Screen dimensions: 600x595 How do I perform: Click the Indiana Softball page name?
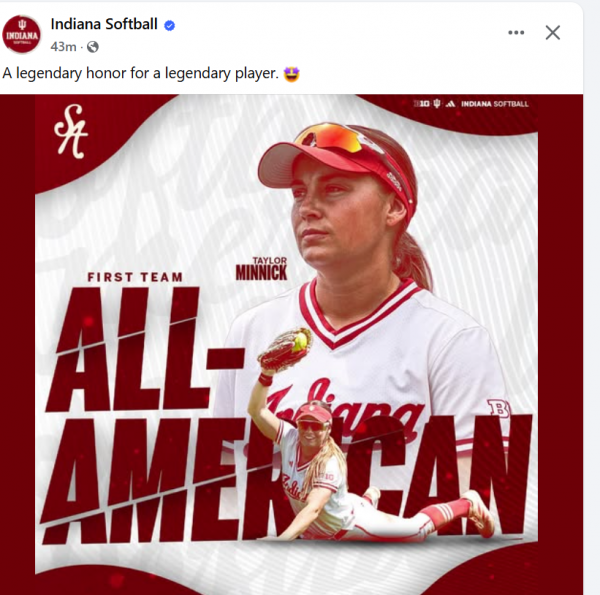coord(104,24)
